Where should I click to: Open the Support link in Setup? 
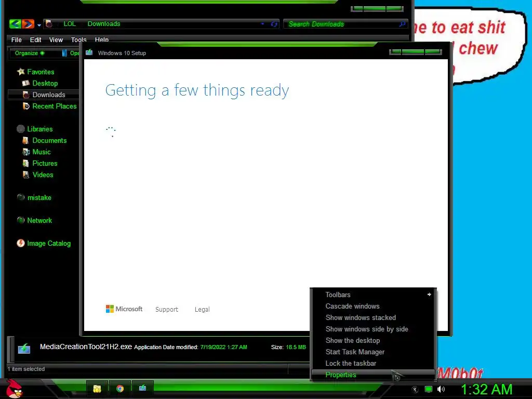[167, 310]
